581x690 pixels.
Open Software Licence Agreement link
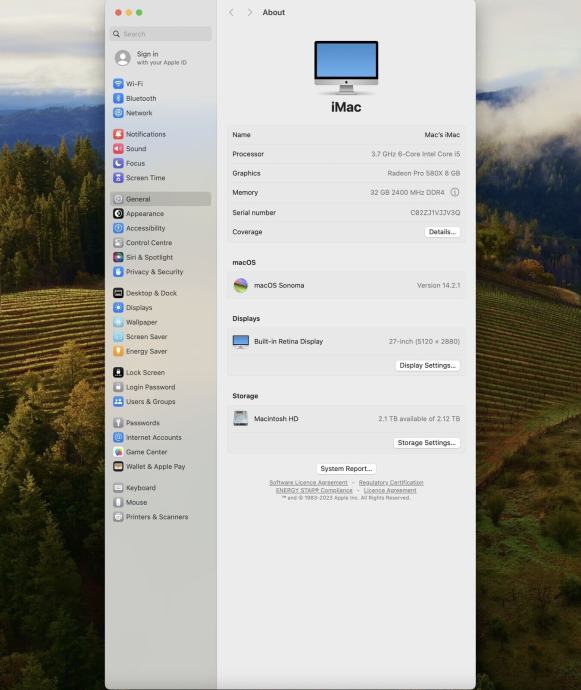pyautogui.click(x=308, y=483)
